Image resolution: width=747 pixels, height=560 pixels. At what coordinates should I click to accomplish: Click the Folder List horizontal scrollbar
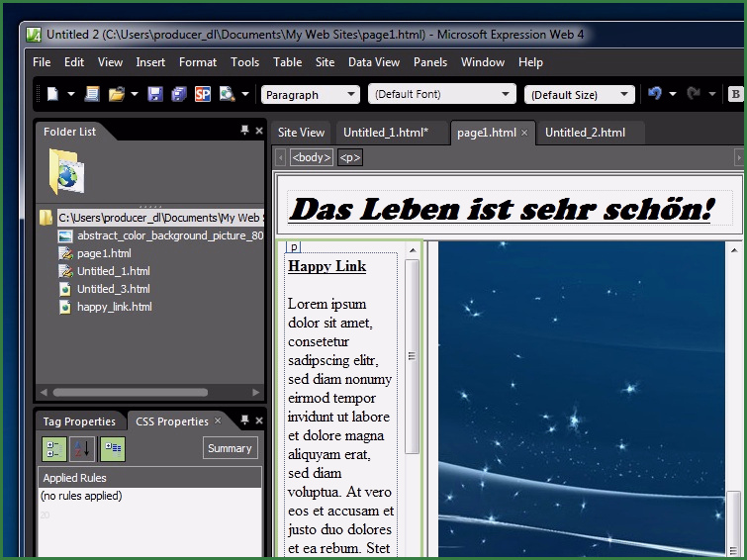coord(129,393)
